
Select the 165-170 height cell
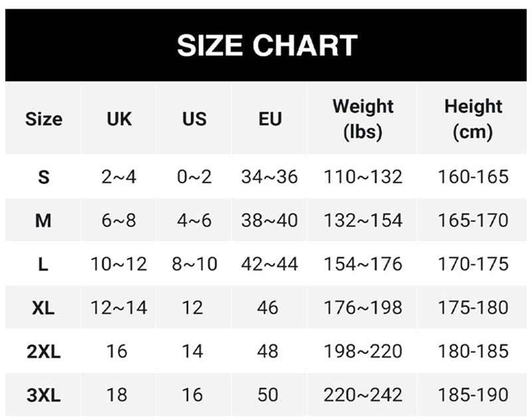click(473, 221)
